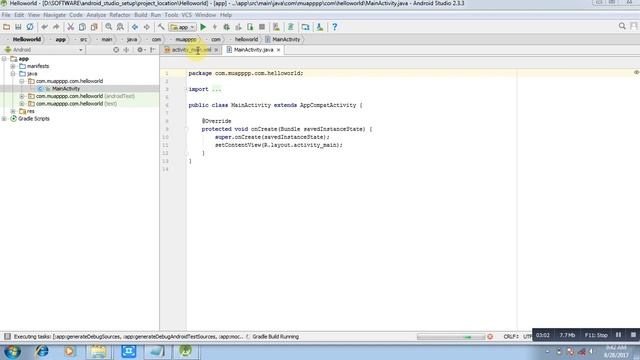The image size is (640, 360).
Task: Close the MainActivity.java tab
Action: point(279,50)
